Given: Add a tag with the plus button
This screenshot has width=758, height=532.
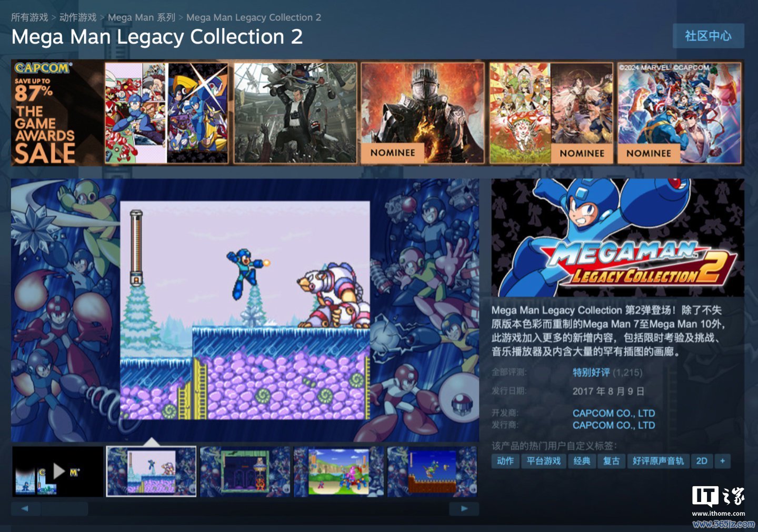Looking at the screenshot, I should 722,461.
